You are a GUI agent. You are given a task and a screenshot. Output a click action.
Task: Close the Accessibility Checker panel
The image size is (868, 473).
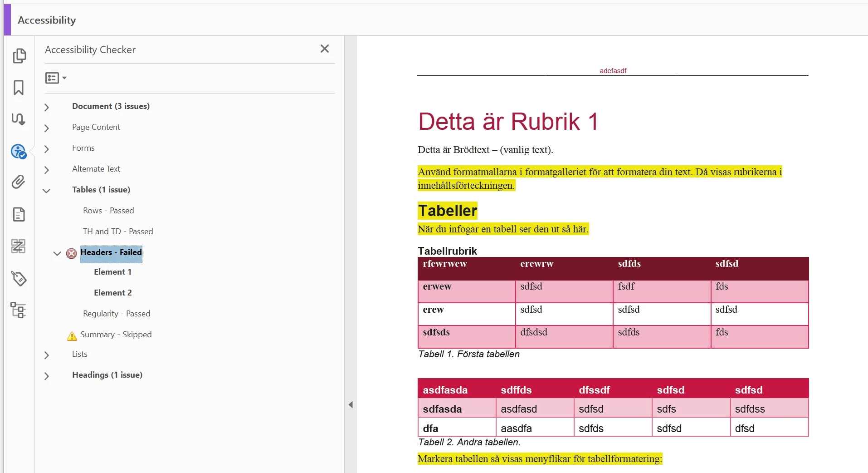click(325, 49)
